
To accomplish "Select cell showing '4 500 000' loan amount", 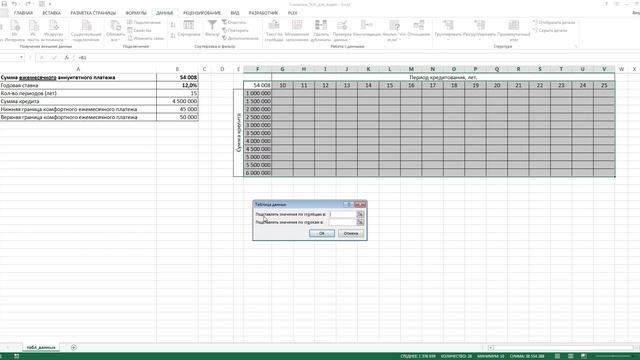I will click(177, 101).
